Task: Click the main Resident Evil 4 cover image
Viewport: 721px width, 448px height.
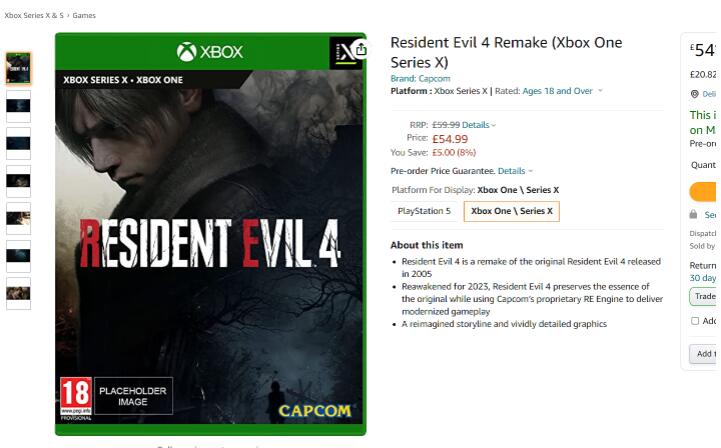Action: (211, 234)
